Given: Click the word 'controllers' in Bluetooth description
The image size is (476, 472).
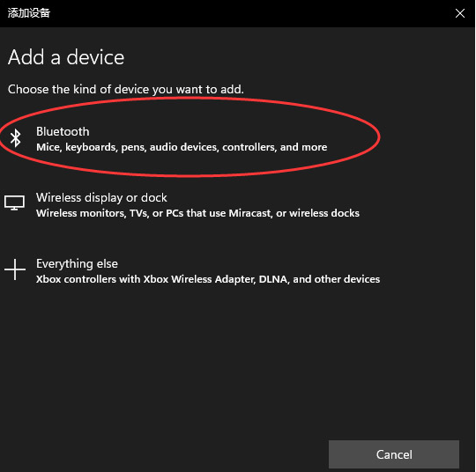Looking at the screenshot, I should pyautogui.click(x=249, y=147).
